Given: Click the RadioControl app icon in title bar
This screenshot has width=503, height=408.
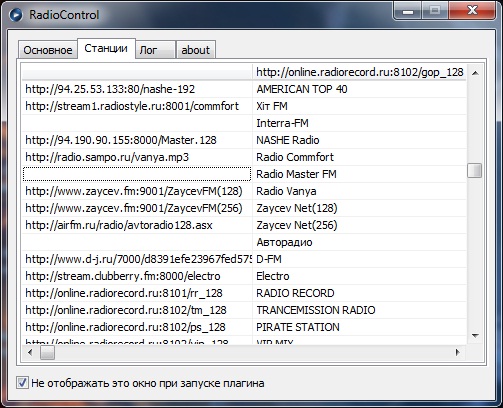Looking at the screenshot, I should coord(16,15).
